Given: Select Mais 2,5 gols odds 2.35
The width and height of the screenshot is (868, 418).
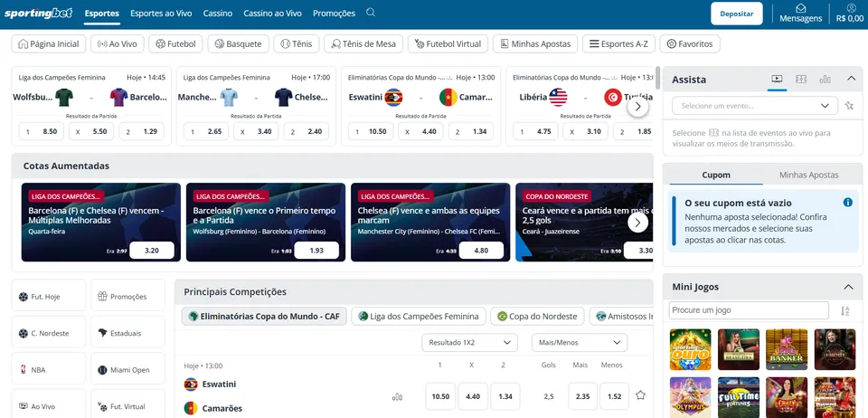Looking at the screenshot, I should coord(583,396).
